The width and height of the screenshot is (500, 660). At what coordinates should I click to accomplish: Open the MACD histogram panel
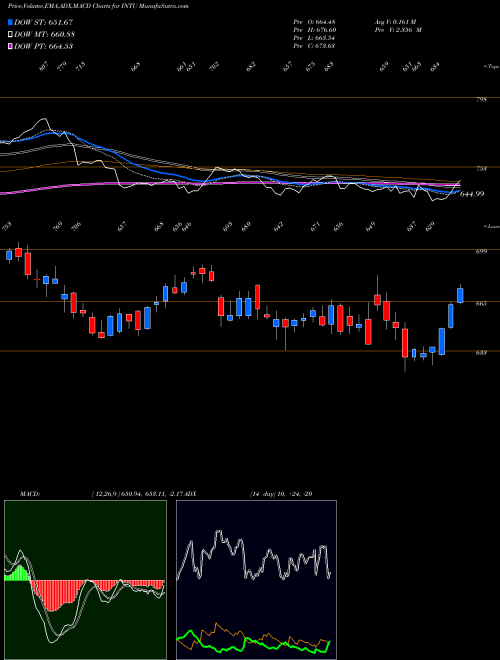click(85, 580)
